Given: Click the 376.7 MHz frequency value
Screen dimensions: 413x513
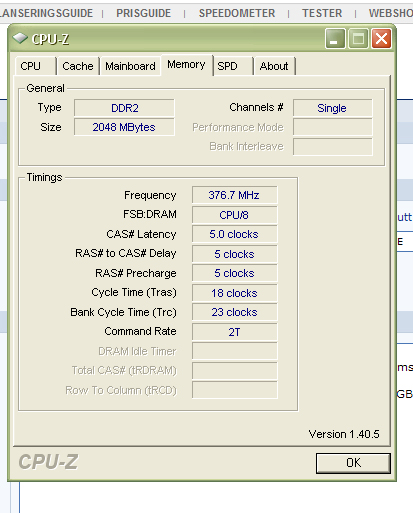Looking at the screenshot, I should [234, 195].
